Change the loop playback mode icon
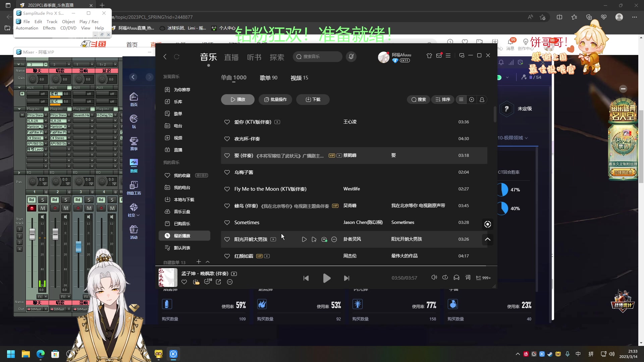Viewport: 644px width, 362px height. tap(445, 278)
